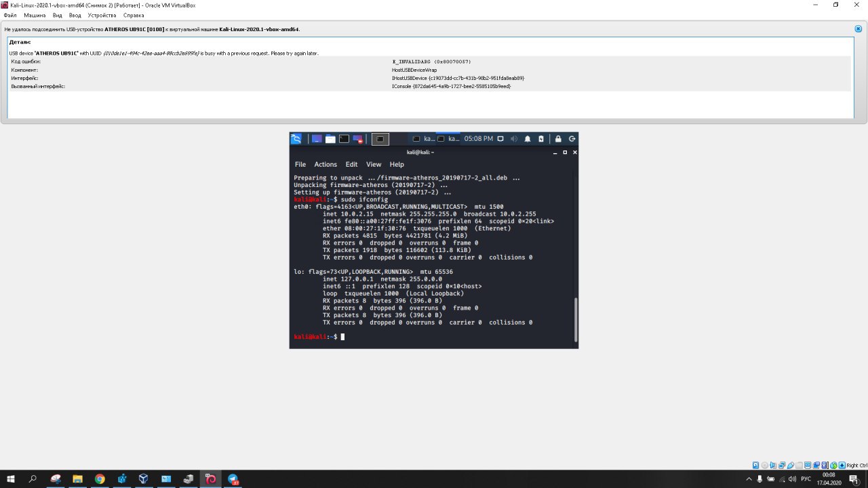The width and height of the screenshot is (868, 488).
Task: Open Windows taskbar search magnifier
Action: (33, 479)
